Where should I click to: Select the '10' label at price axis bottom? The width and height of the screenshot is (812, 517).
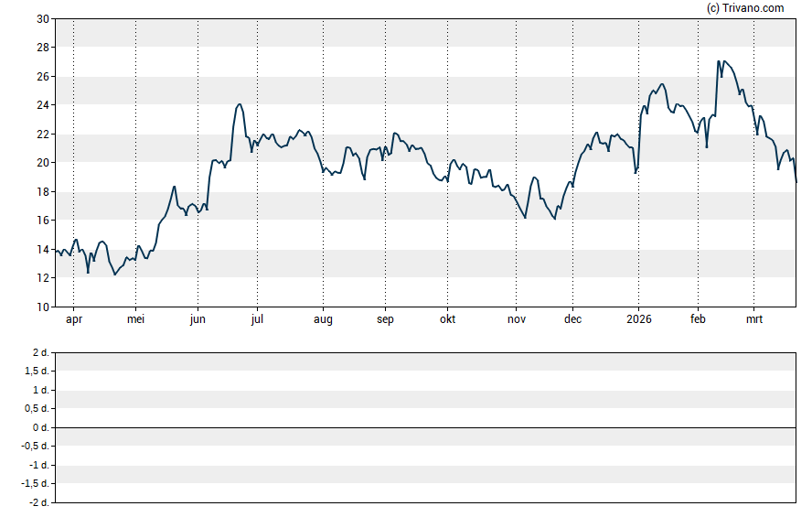coord(44,307)
